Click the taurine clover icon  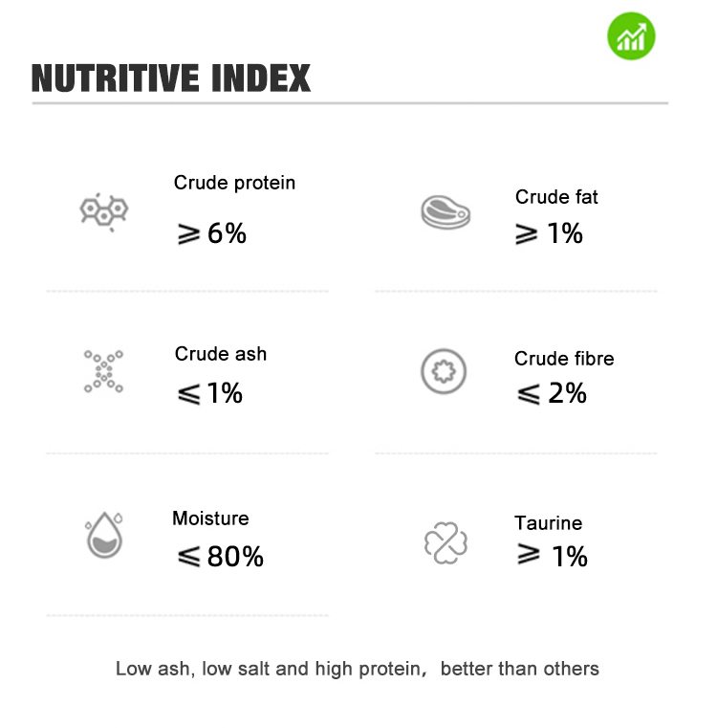(x=445, y=541)
